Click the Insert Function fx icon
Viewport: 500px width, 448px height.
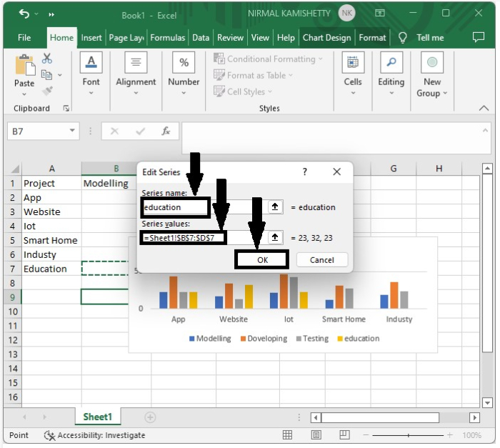tap(166, 131)
